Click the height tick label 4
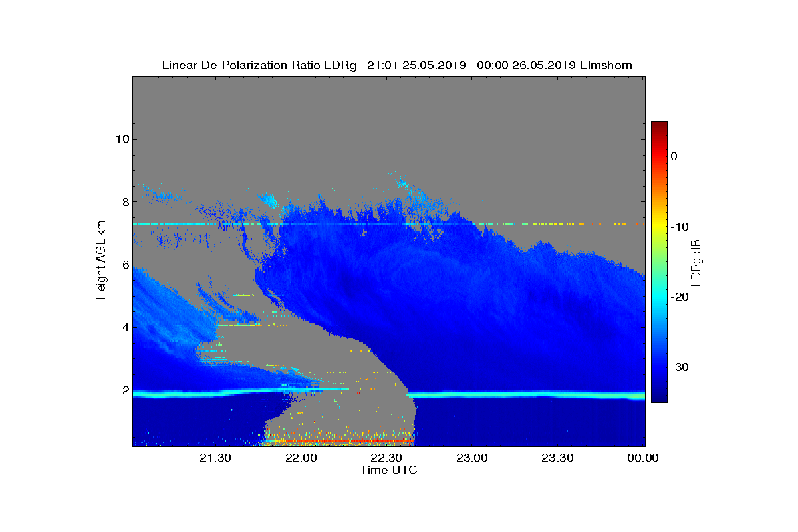The width and height of the screenshot is (798, 532). click(x=124, y=327)
